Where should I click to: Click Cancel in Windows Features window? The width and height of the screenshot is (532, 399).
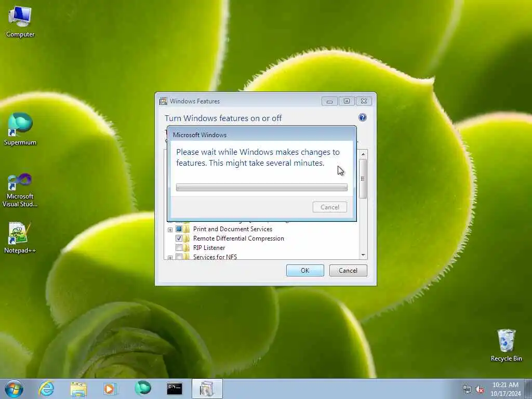point(348,270)
